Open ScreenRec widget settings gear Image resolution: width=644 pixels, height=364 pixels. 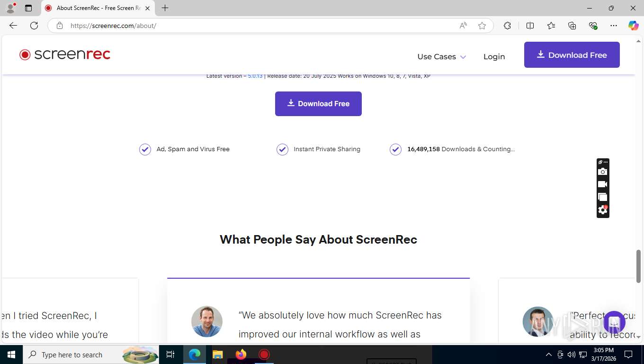[602, 209]
